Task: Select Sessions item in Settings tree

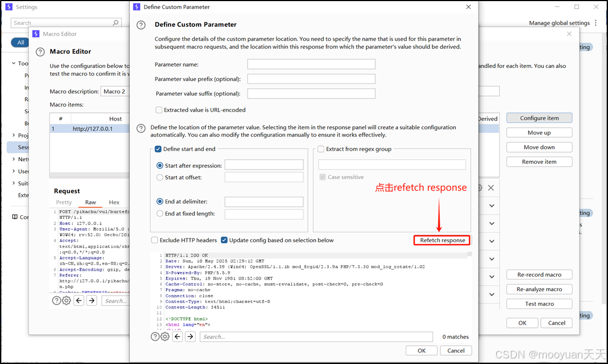Action: coord(18,147)
